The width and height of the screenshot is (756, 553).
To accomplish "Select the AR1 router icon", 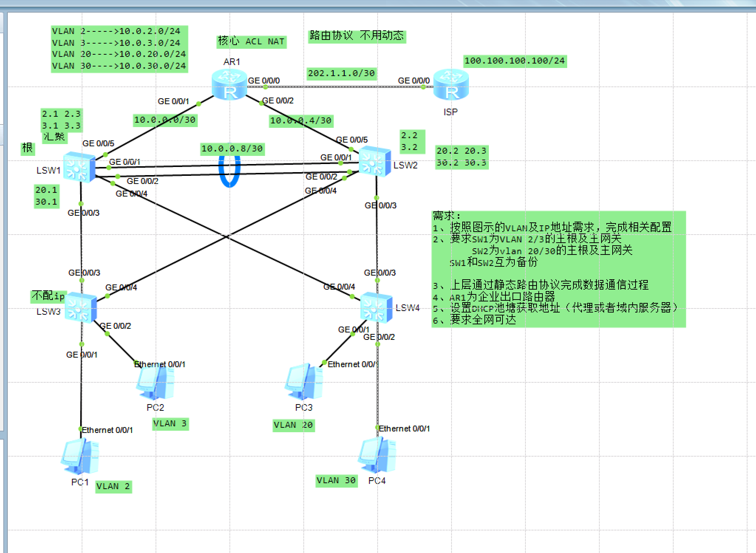I will click(229, 85).
